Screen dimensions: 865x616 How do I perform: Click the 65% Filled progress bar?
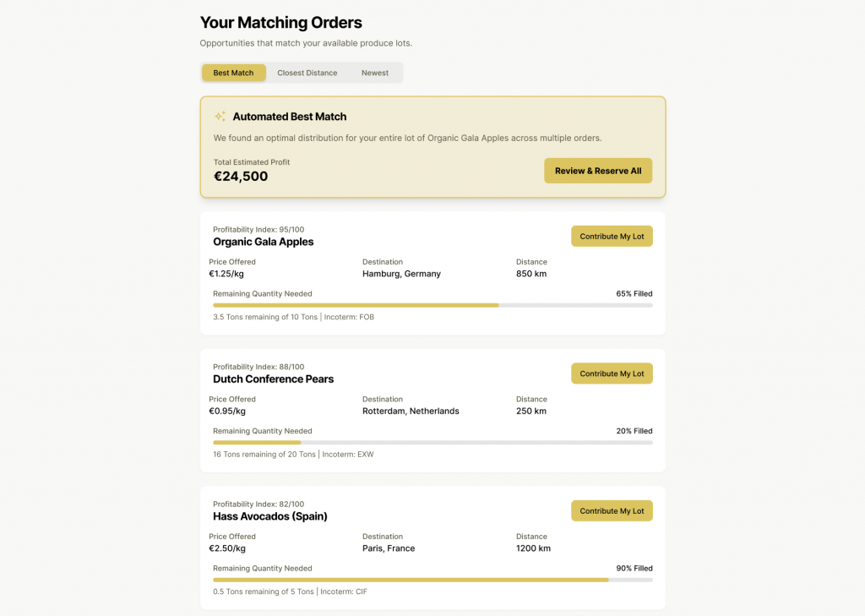[x=431, y=305]
